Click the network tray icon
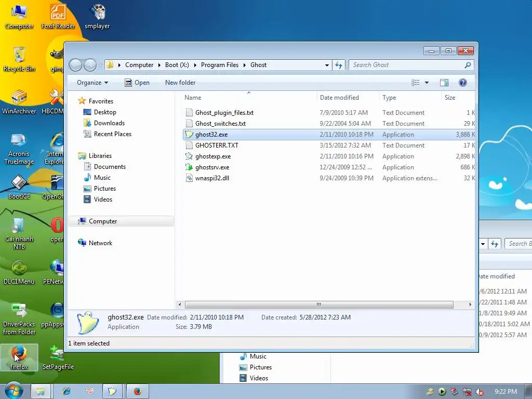 [x=467, y=392]
